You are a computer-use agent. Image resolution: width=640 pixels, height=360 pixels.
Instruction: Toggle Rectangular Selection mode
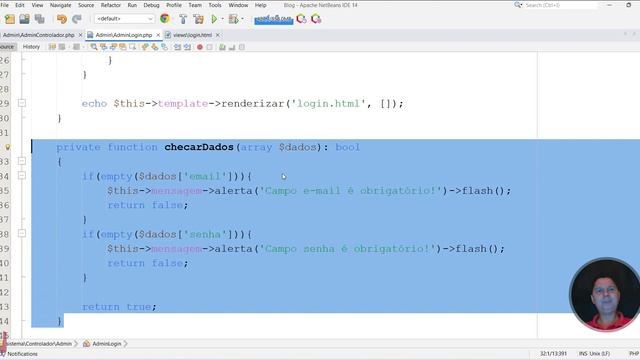pyautogui.click(x=132, y=47)
